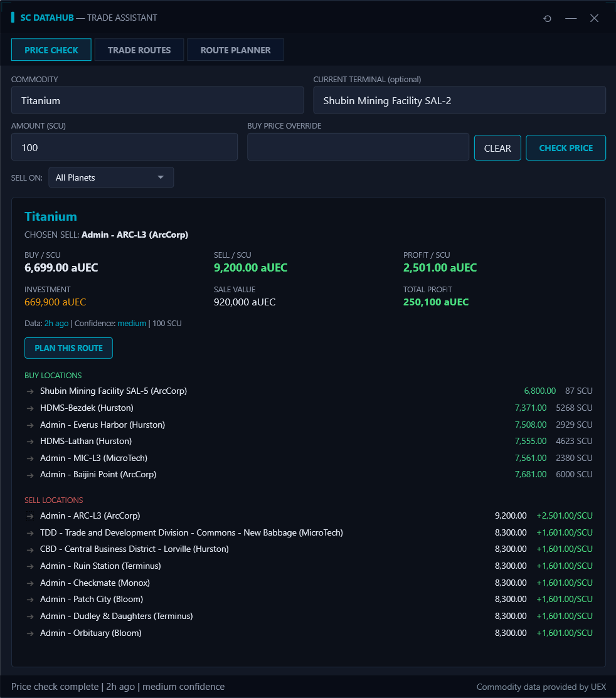The image size is (616, 698).
Task: Click arrow icon beside HDMS-Lathan (Hurston)
Action: [x=30, y=442]
